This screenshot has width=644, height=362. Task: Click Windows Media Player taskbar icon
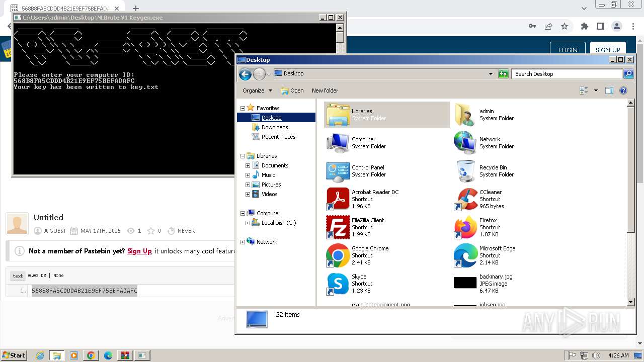pos(73,355)
